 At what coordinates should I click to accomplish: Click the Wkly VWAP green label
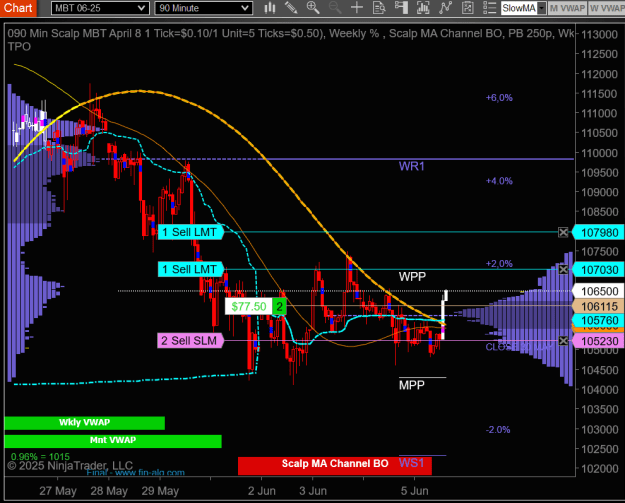[x=85, y=423]
